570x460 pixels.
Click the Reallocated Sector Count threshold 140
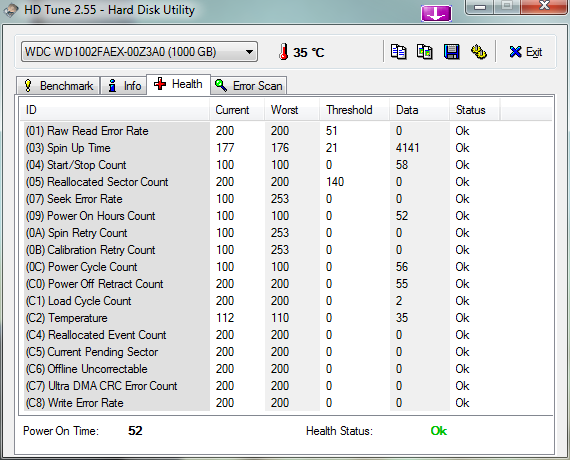tap(335, 182)
